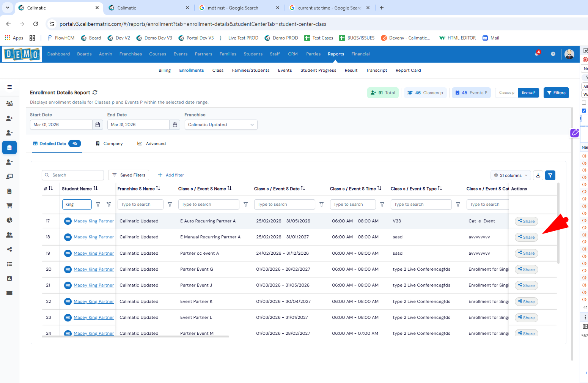Click the blue funnel filter icon button

(550, 175)
